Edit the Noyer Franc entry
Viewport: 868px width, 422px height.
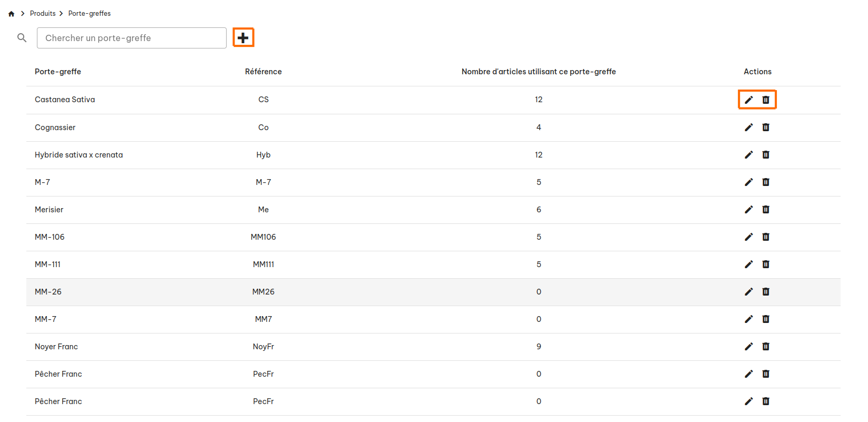749,347
